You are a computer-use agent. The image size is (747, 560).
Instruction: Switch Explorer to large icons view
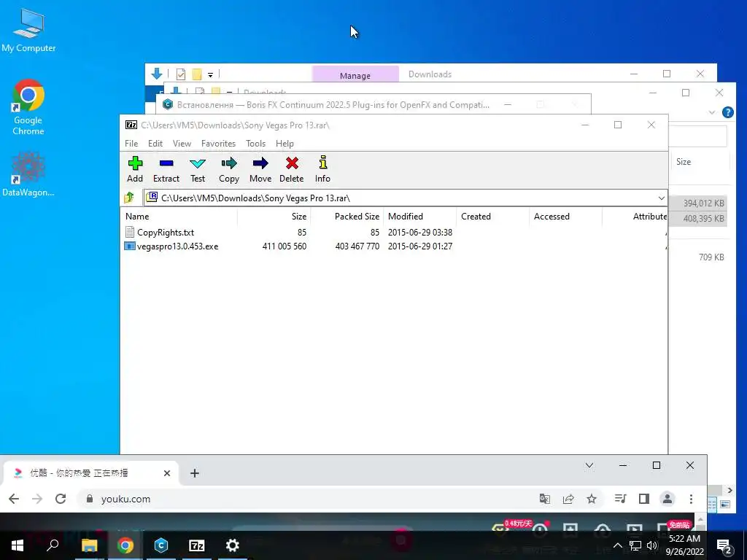(x=725, y=505)
